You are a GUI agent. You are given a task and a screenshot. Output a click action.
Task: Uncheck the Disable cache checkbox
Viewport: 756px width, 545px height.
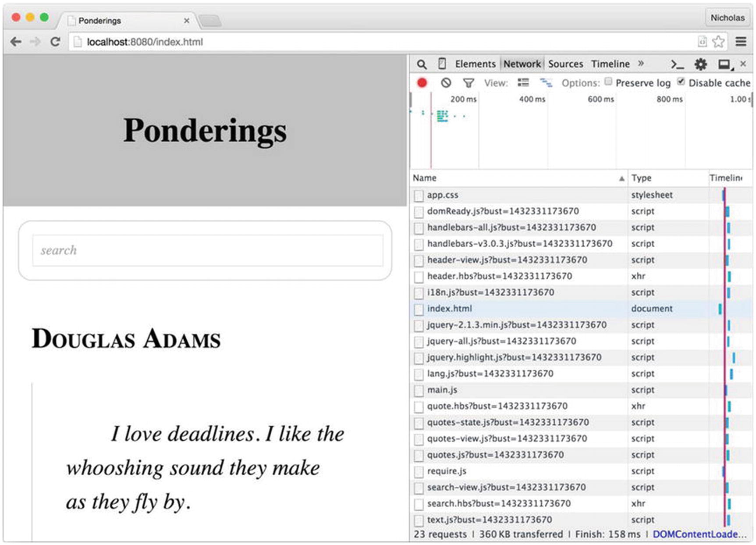(x=681, y=82)
